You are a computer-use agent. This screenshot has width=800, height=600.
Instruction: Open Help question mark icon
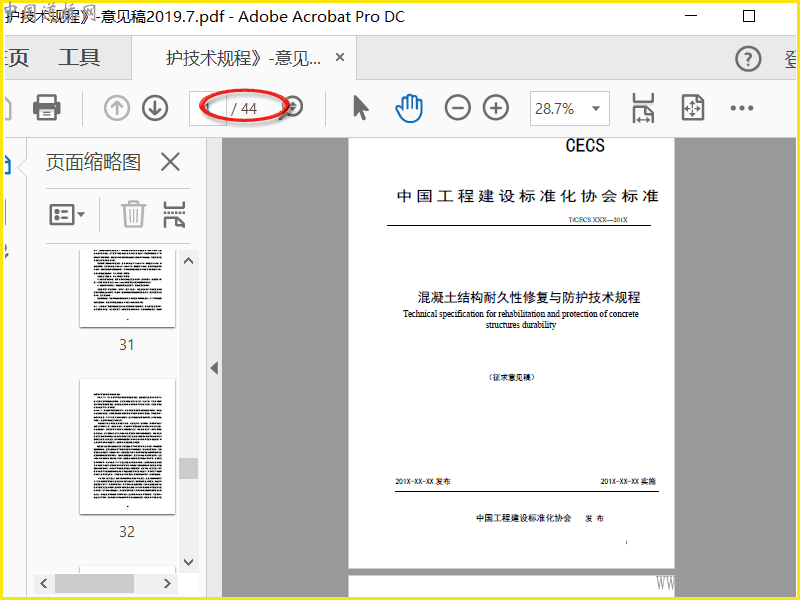coord(748,59)
